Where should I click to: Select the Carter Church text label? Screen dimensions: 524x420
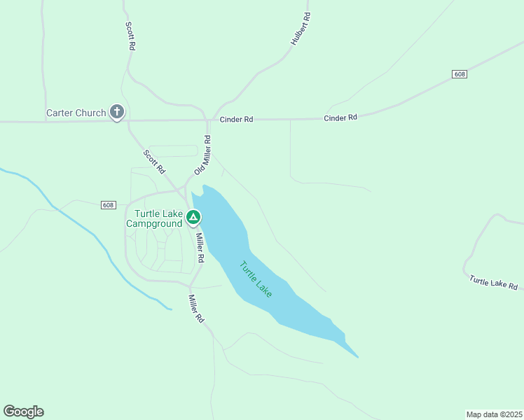(x=76, y=113)
